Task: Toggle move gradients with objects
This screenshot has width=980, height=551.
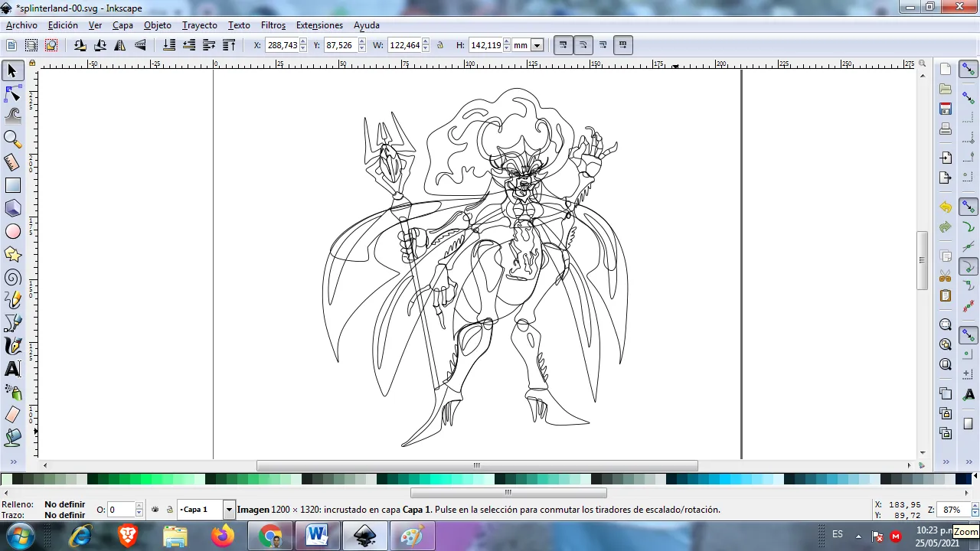Action: pos(603,45)
